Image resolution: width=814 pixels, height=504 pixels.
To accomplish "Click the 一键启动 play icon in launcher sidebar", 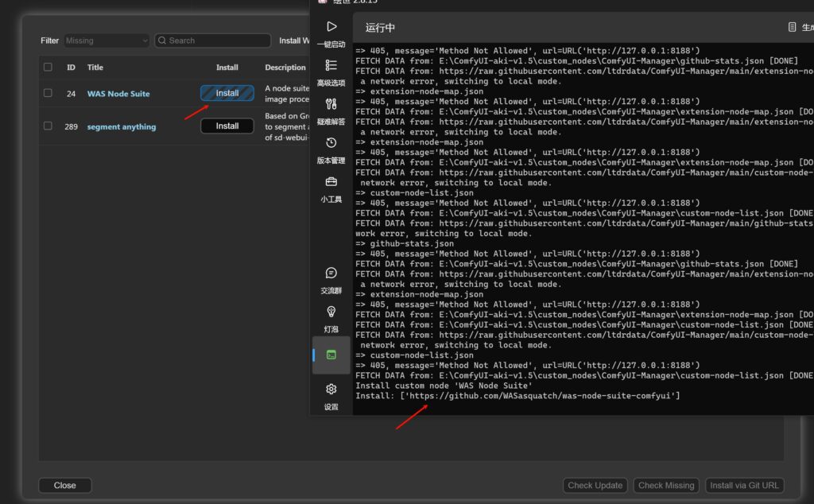I will pyautogui.click(x=331, y=26).
